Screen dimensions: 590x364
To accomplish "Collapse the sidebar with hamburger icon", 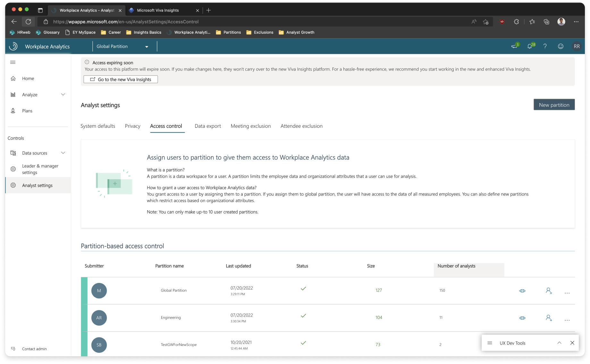I will tap(13, 62).
